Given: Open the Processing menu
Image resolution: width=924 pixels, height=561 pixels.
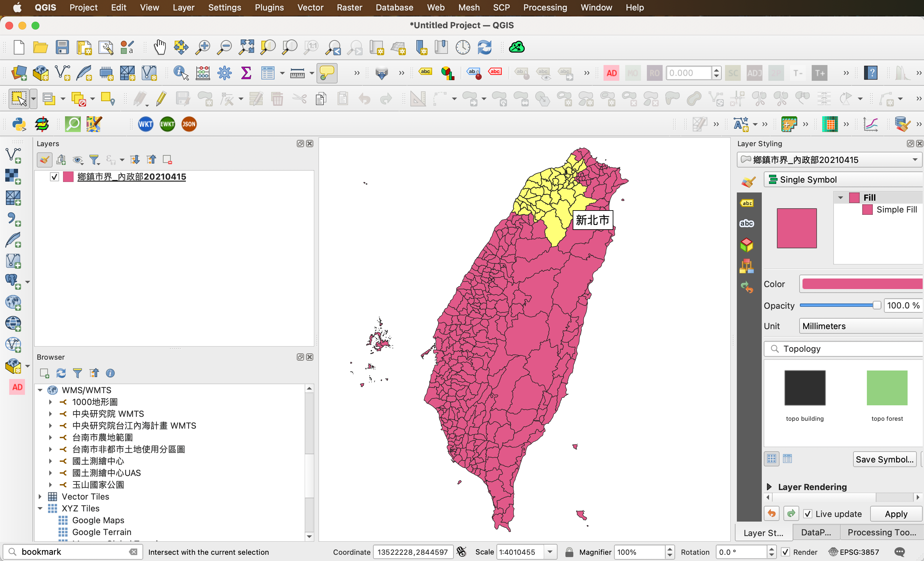Looking at the screenshot, I should click(x=544, y=8).
